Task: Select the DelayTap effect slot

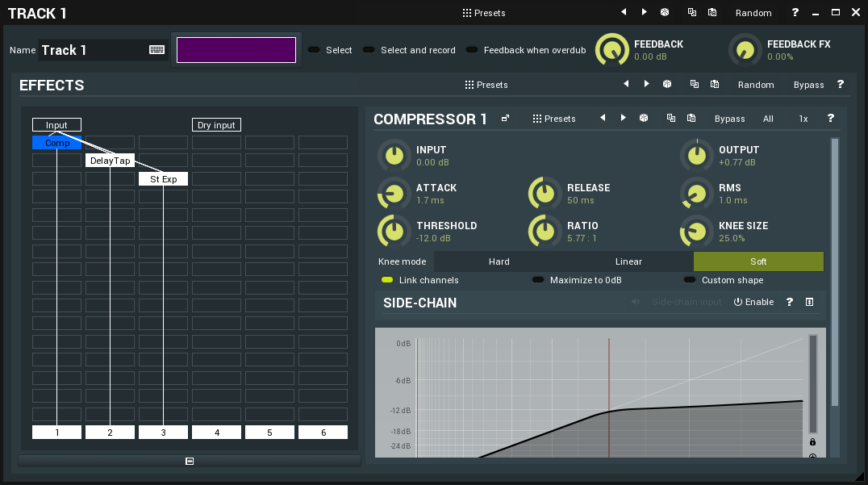Action: click(111, 161)
